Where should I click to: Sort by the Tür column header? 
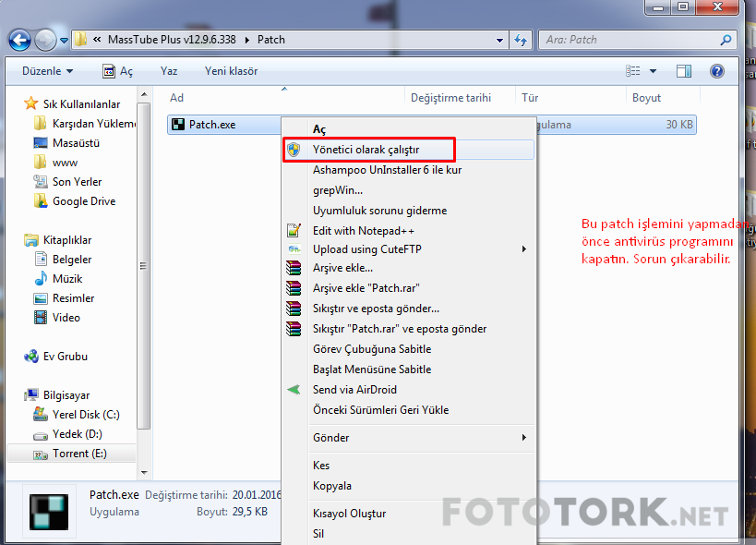530,98
